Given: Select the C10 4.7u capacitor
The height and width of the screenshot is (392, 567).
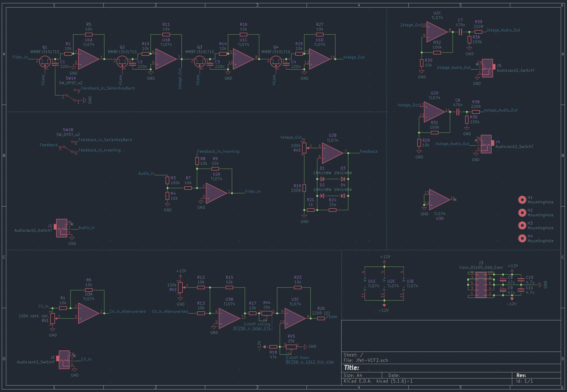Looking at the screenshot, I should coord(521,279).
